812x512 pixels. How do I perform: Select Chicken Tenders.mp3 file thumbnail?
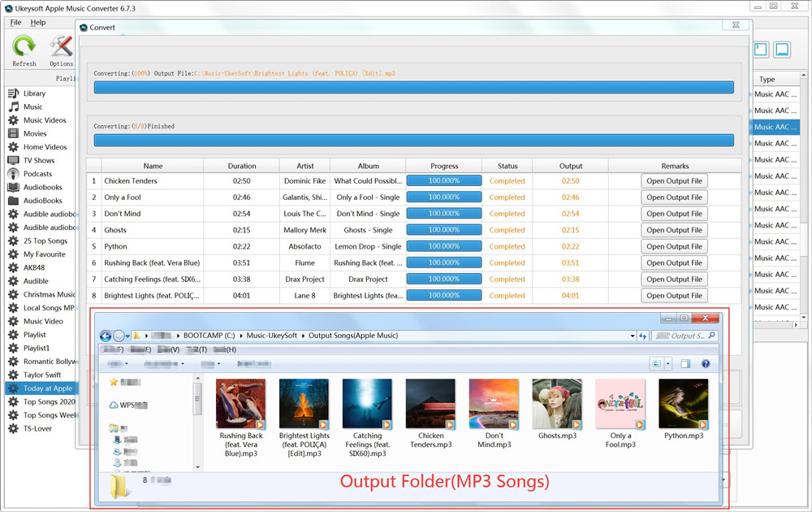[x=430, y=404]
